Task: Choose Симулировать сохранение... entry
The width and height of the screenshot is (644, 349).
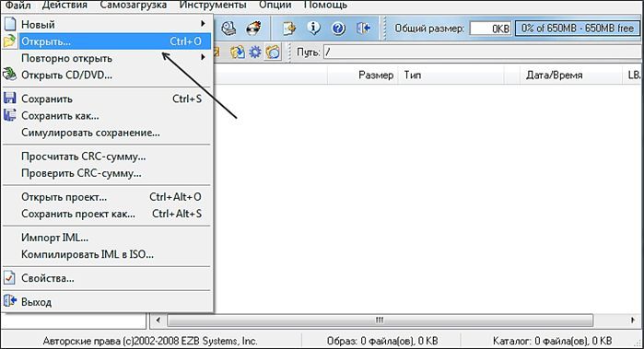Action: [107, 133]
